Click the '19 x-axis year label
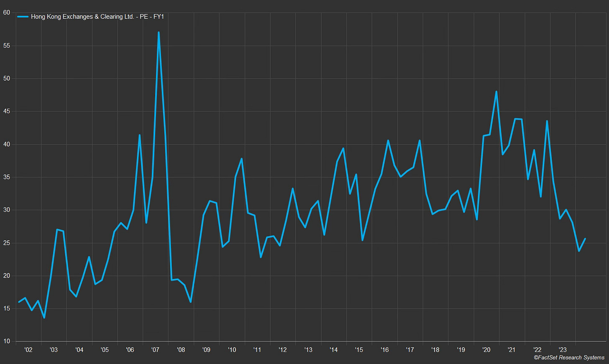This screenshot has width=609, height=364. (461, 350)
